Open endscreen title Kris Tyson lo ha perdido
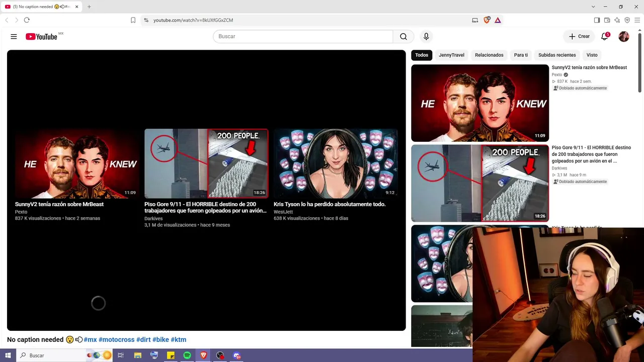The image size is (644, 362). [330, 205]
